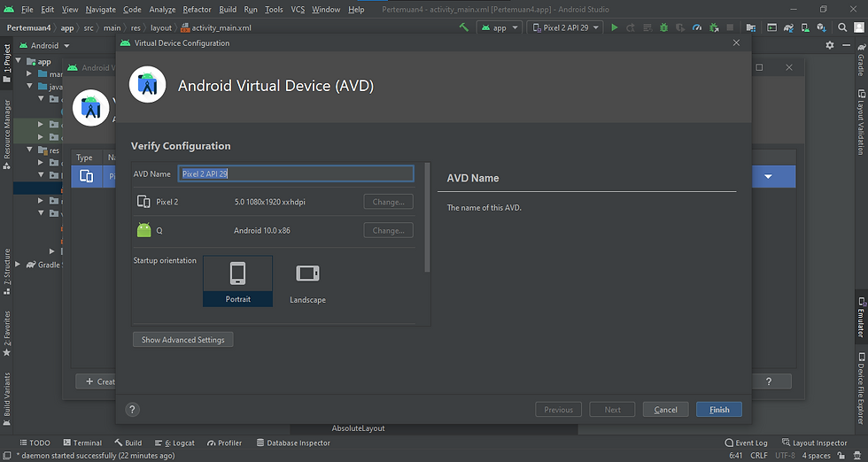Run the app with green play icon
Viewport: 868px width, 462px height.
click(615, 27)
